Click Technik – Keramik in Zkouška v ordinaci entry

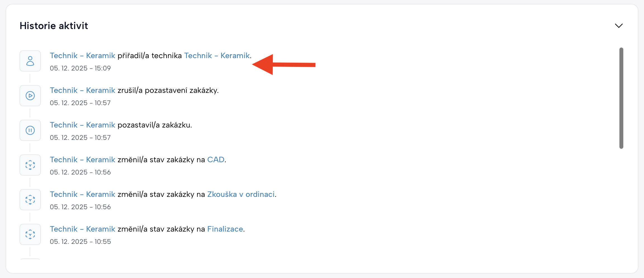82,194
